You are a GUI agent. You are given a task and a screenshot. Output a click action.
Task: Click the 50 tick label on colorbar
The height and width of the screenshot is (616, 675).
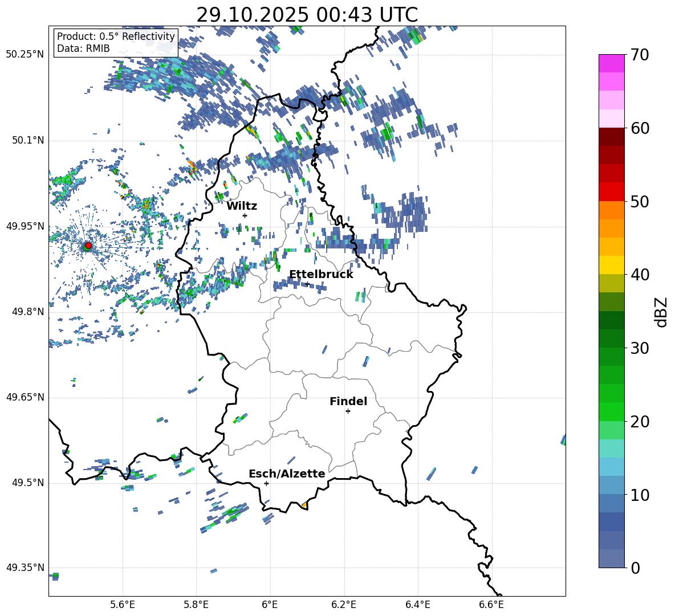click(x=640, y=202)
